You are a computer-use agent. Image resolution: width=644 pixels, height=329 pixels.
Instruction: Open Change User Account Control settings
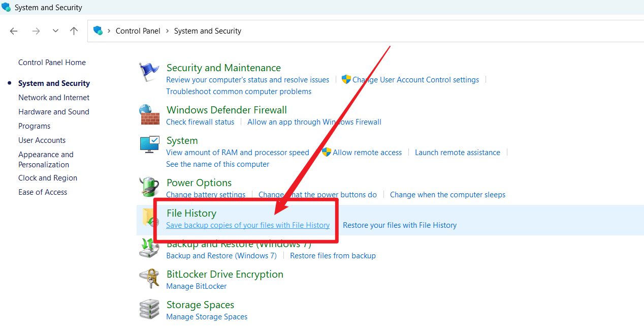tap(415, 80)
